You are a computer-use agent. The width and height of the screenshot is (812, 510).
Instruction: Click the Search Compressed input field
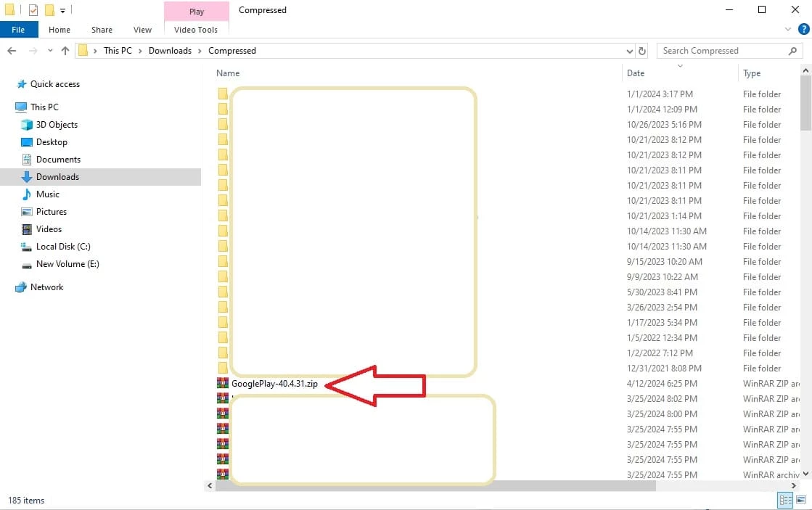pos(722,51)
